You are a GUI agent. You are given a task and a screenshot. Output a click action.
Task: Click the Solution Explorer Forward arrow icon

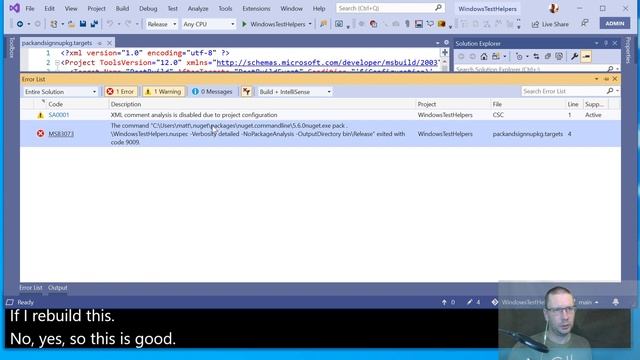pos(472,56)
